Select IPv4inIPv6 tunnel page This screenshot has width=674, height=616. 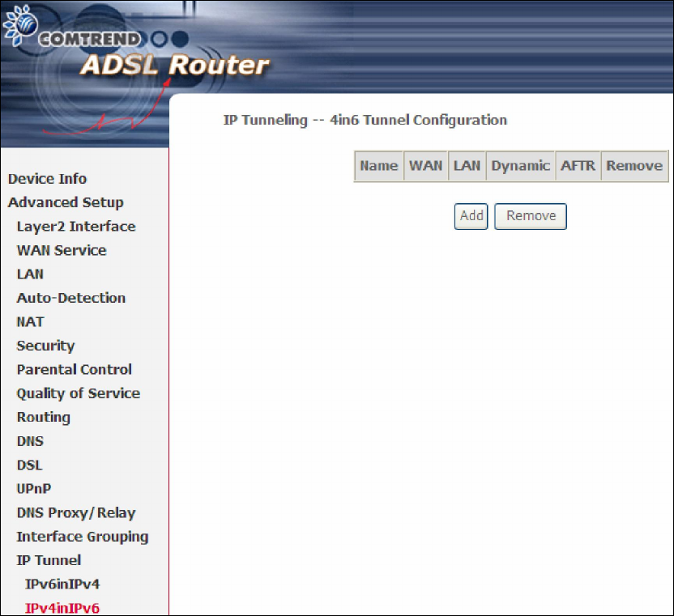[x=62, y=608]
